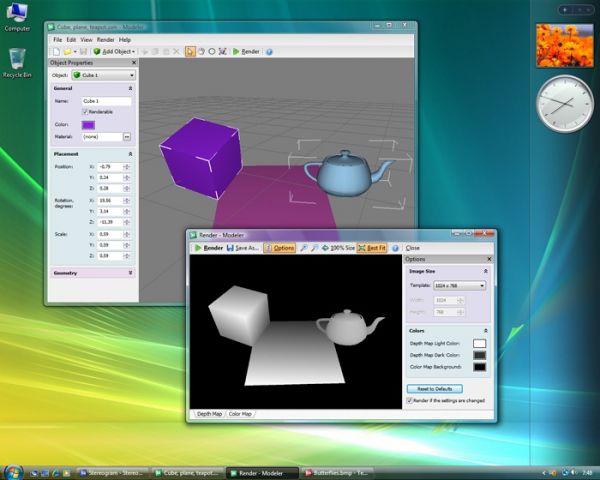Open the View menu
Viewport: 600px width, 480px height.
(x=86, y=39)
